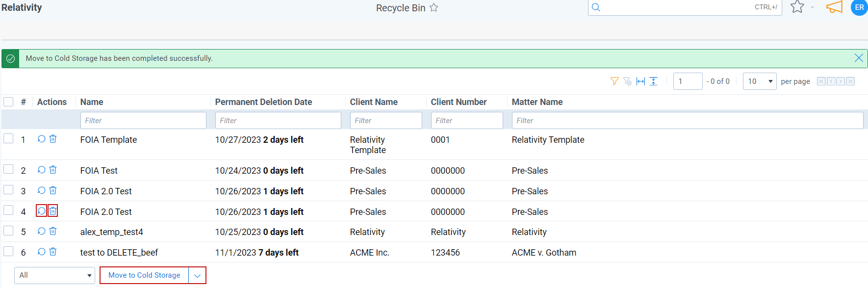Restore the FOIA Template workspace

pos(41,139)
